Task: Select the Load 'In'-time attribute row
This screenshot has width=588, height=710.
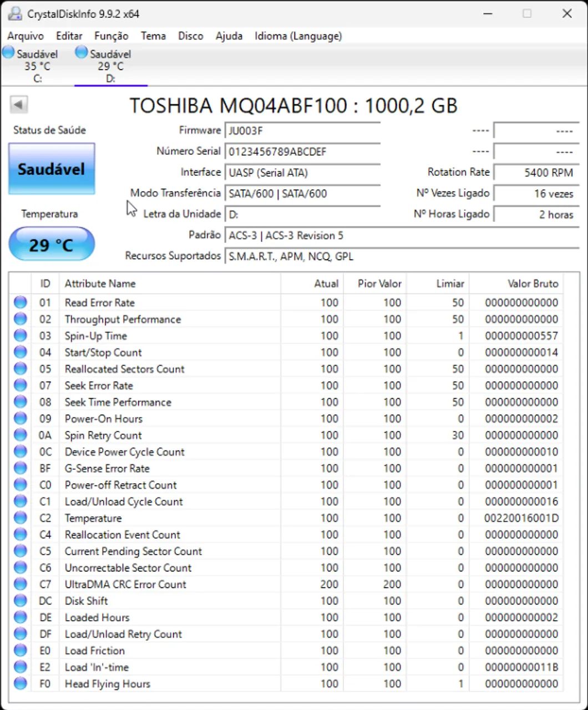Action: pyautogui.click(x=286, y=667)
